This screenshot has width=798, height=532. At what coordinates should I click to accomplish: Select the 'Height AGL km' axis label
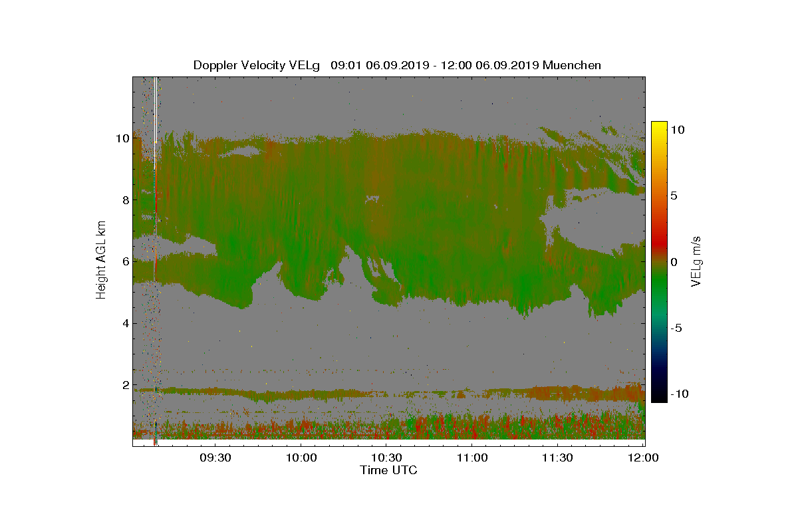pyautogui.click(x=101, y=261)
